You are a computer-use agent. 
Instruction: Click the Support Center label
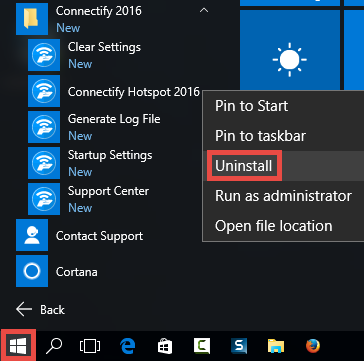[108, 191]
